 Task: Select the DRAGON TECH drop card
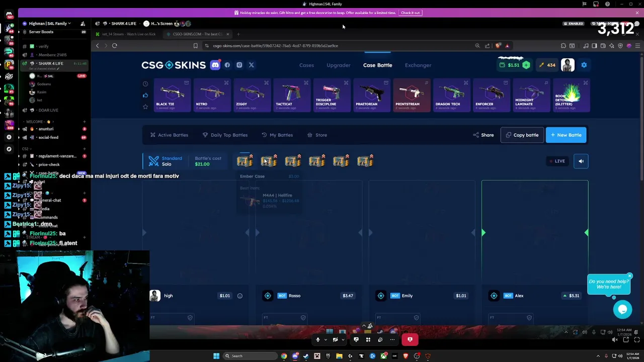pyautogui.click(x=451, y=95)
